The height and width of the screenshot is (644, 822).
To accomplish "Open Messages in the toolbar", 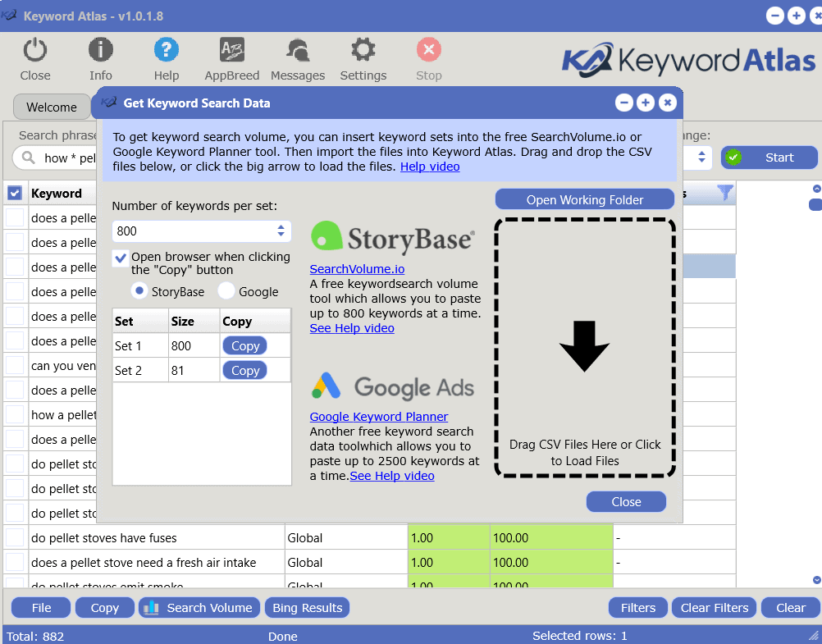I will click(297, 57).
